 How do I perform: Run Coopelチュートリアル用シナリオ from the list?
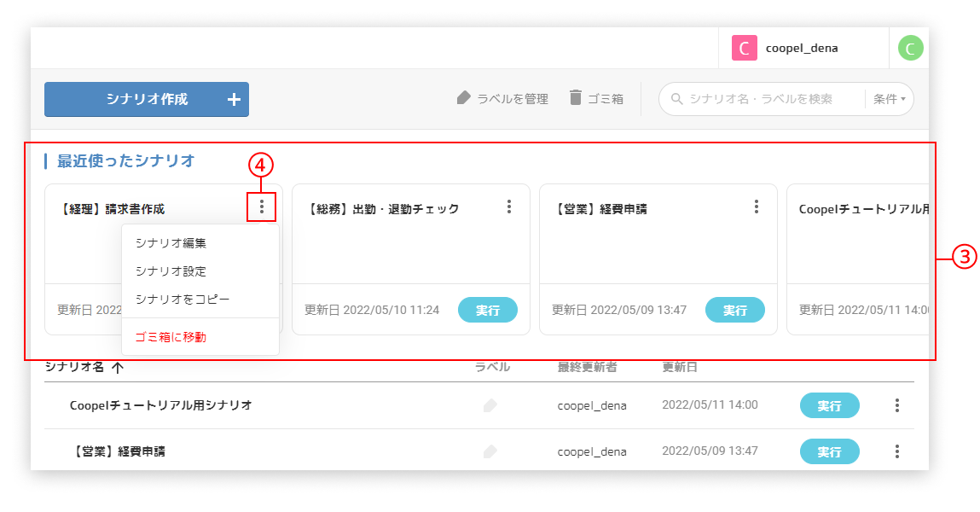tap(829, 405)
